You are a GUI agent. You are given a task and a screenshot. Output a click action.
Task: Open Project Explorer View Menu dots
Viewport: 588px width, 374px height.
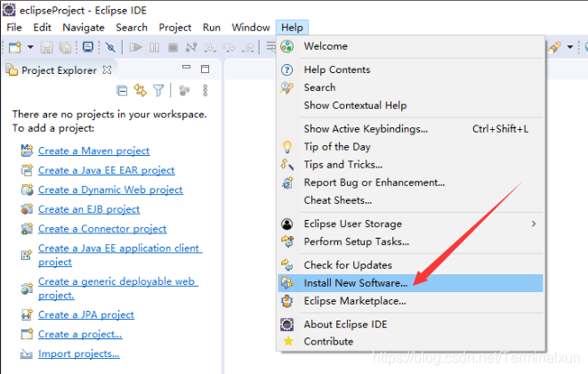point(205,91)
